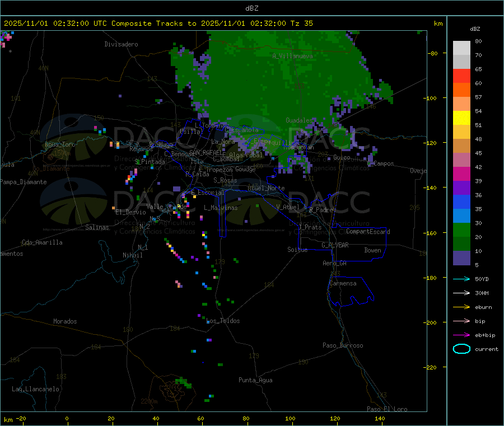Pick the red 65 dBZ color swatch
The width and height of the screenshot is (504, 426).
click(x=461, y=76)
